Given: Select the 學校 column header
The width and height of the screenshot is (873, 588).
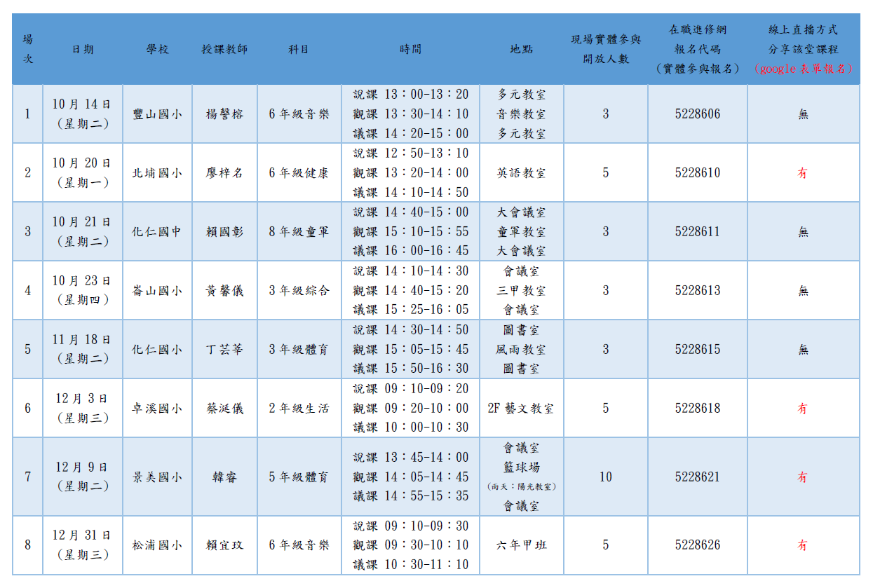Looking at the screenshot, I should (x=157, y=49).
